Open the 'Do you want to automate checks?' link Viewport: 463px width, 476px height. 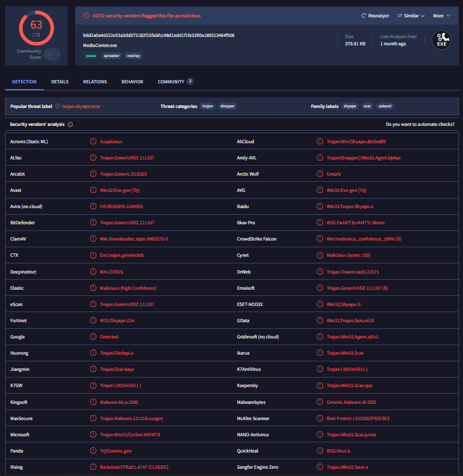[420, 124]
